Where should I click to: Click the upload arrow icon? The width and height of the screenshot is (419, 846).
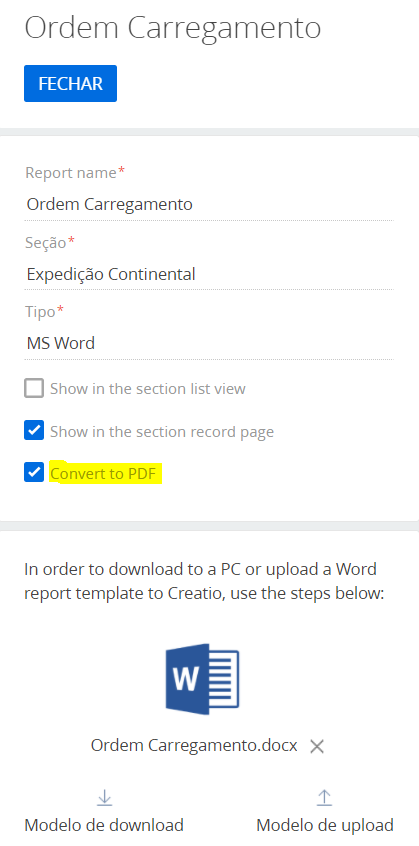tap(324, 798)
